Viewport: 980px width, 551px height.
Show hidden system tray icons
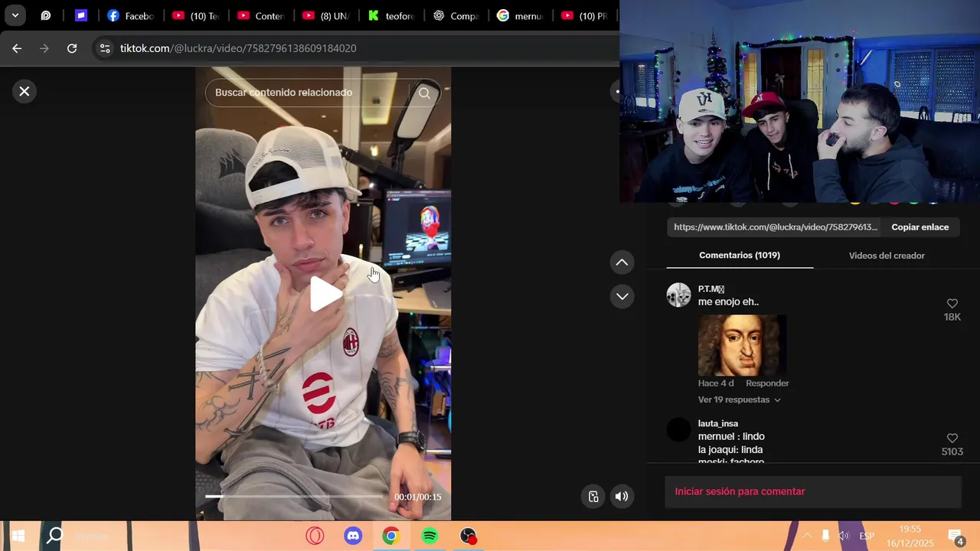(x=807, y=536)
